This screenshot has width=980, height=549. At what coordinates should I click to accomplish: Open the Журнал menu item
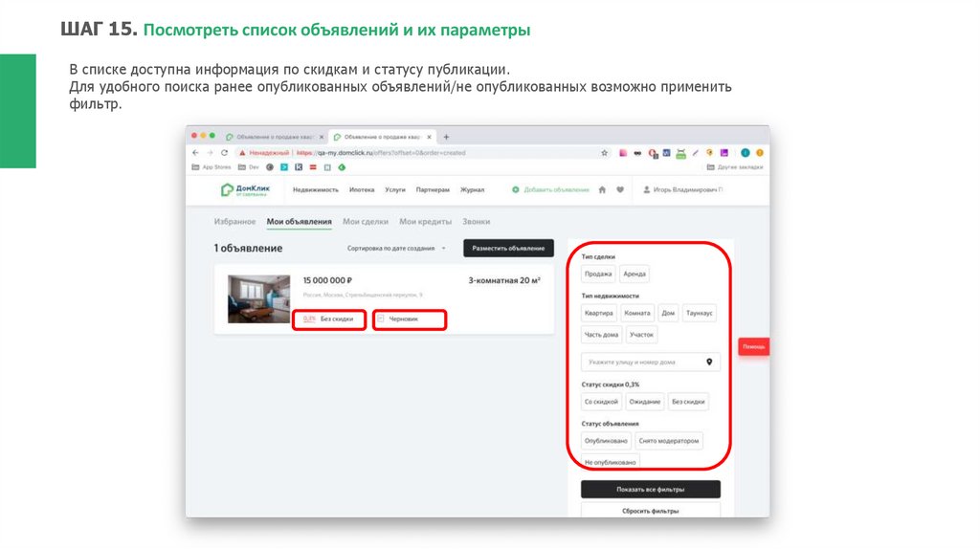472,190
